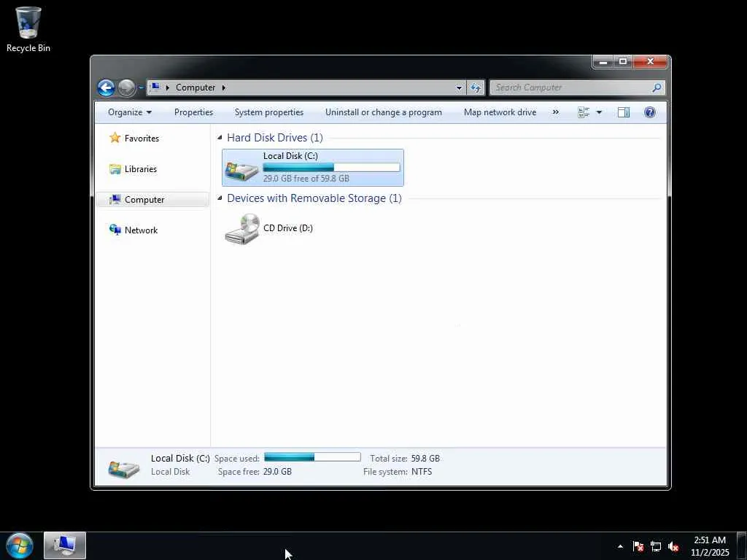Collapse the Hard Disk Drives group

[x=220, y=138]
